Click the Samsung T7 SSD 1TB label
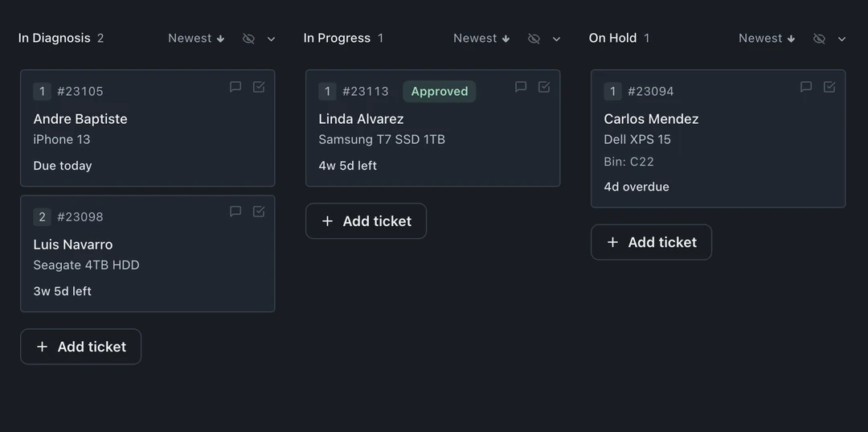868x432 pixels. [382, 139]
